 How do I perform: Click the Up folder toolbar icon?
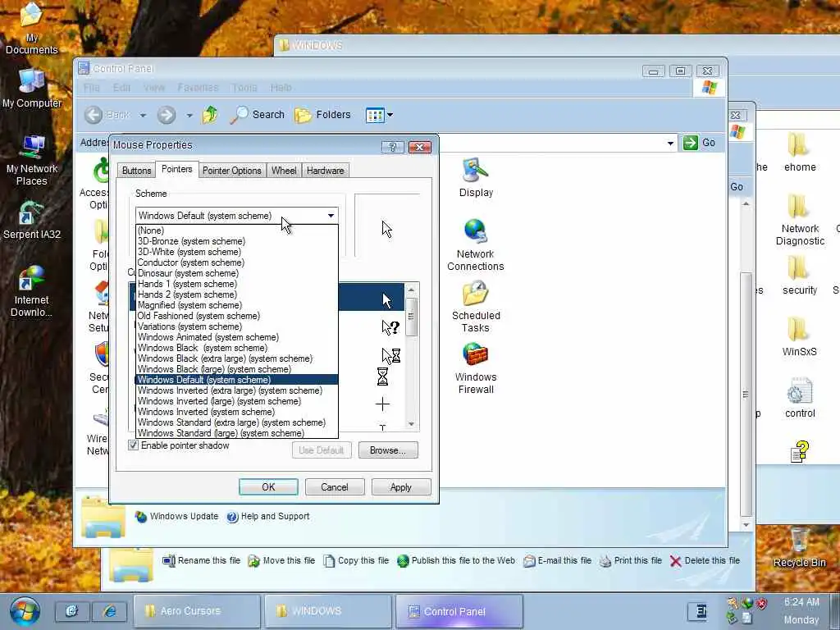click(x=210, y=115)
